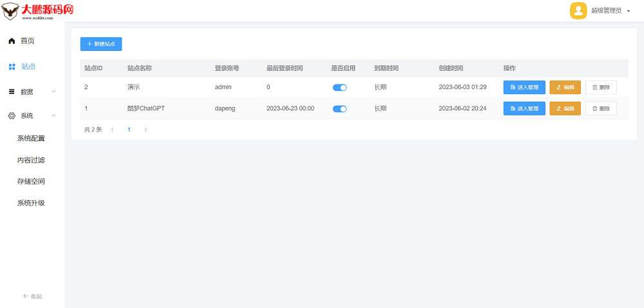This screenshot has height=308, width=644.
Task: Open 内容过滤 submenu item
Action: pyautogui.click(x=31, y=160)
